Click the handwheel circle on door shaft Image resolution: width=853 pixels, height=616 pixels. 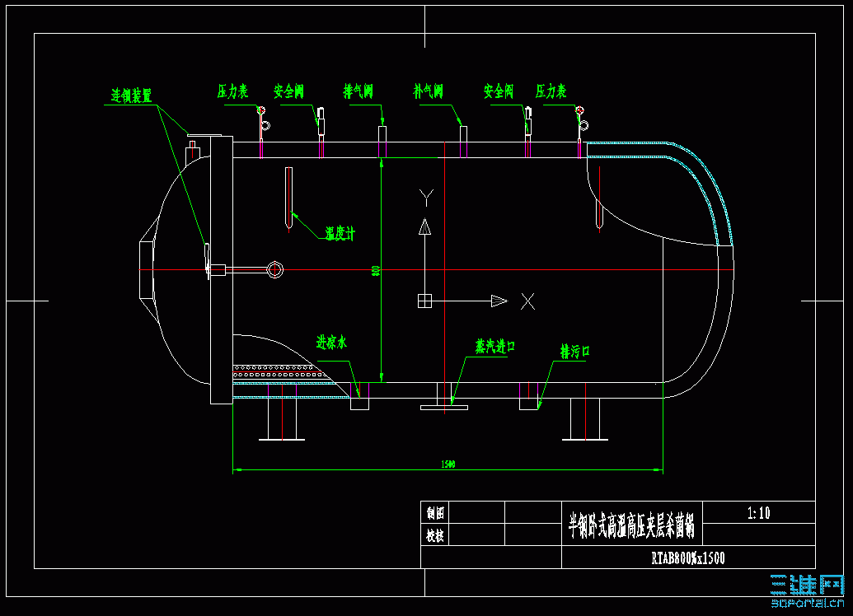(275, 269)
